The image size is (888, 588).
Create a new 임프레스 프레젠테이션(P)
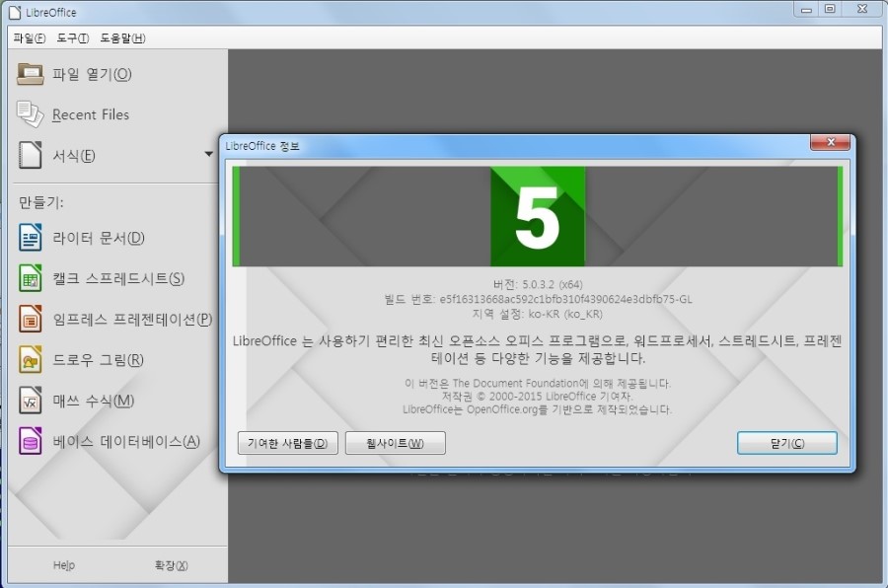pos(132,319)
